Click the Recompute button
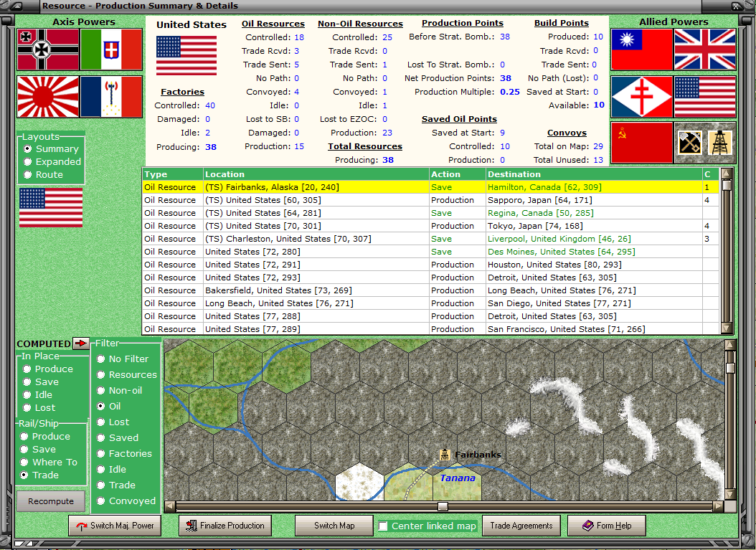 [x=51, y=501]
